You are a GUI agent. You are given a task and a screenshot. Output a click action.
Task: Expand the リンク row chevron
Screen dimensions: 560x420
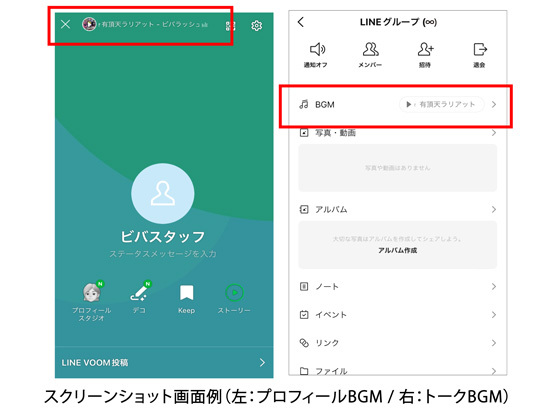coord(494,343)
